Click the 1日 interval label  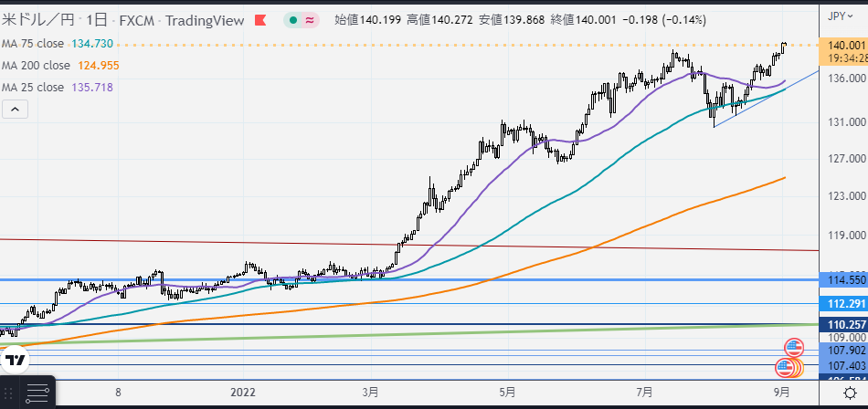99,20
